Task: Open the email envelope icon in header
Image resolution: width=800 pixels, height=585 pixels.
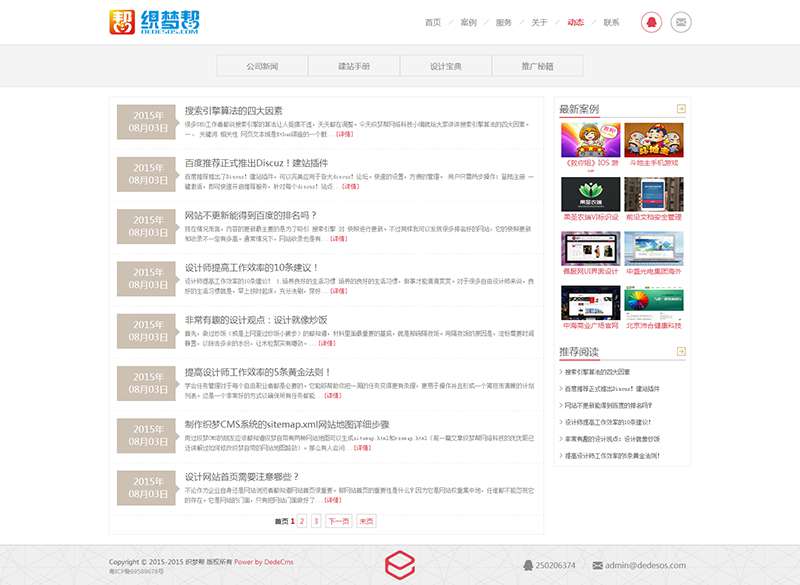Action: pyautogui.click(x=681, y=22)
